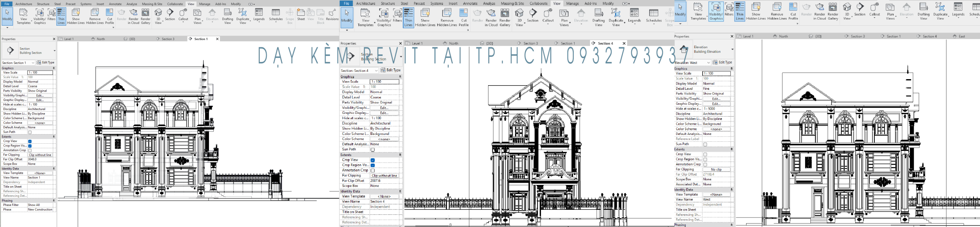Enable Annotation Crop in West elevation properties
This screenshot has width=980, height=227.
[x=705, y=165]
